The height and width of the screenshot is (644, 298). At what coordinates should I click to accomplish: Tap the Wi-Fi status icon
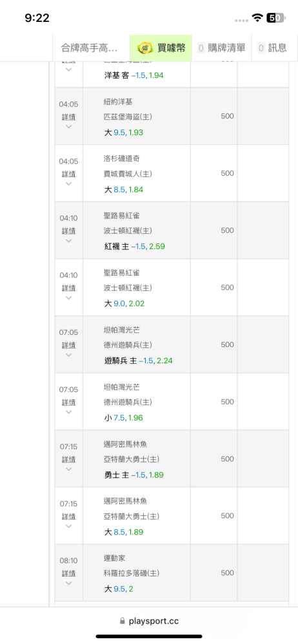[x=257, y=17]
